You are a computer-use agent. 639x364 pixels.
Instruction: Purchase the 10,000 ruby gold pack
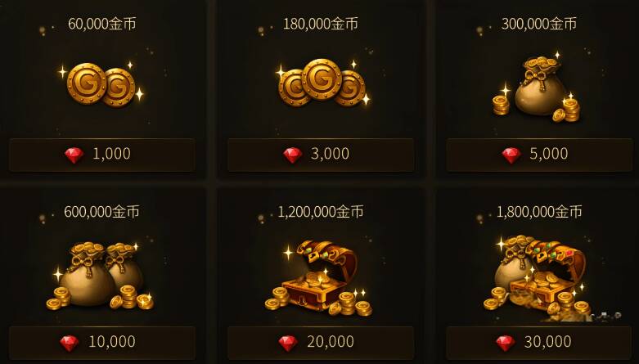(x=102, y=343)
